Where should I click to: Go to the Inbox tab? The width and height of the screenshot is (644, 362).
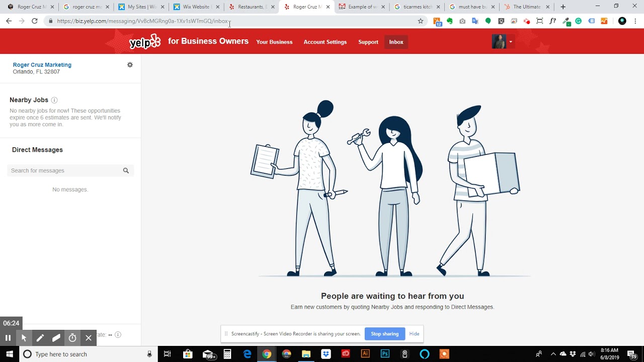click(396, 42)
